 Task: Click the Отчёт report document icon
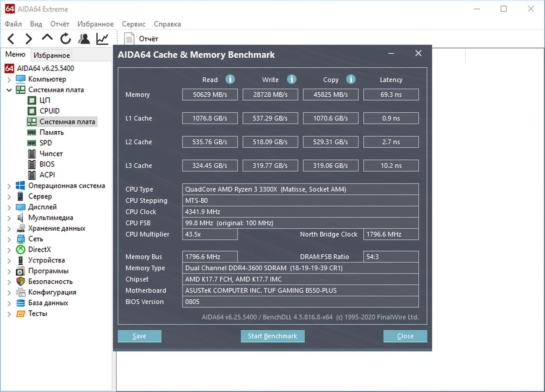pyautogui.click(x=129, y=39)
